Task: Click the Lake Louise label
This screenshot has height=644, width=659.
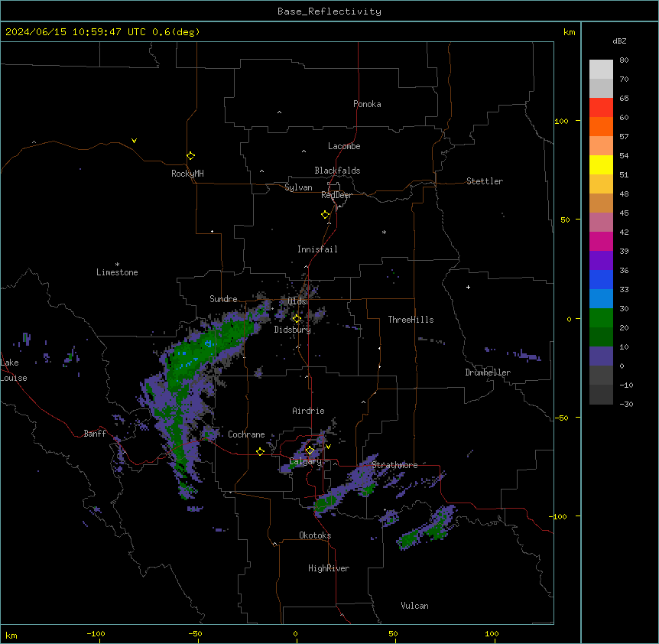Action: pos(14,370)
